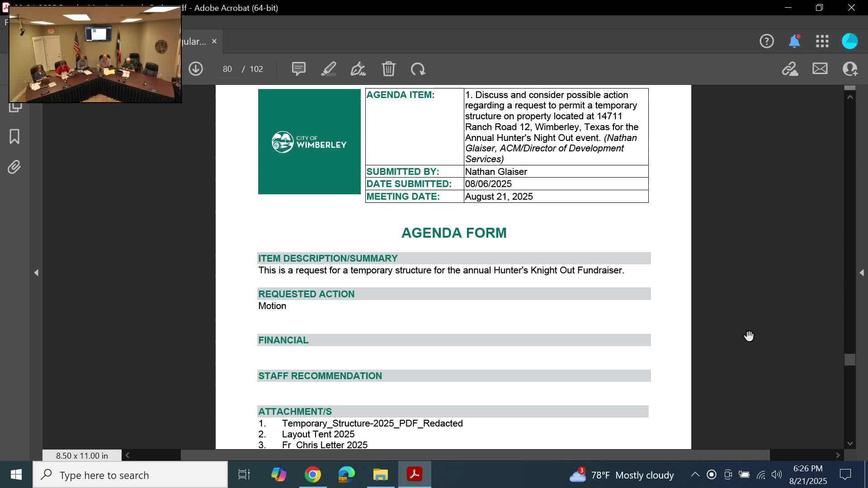The width and height of the screenshot is (868, 488).
Task: Select the highlighter pen tool
Action: pyautogui.click(x=329, y=69)
